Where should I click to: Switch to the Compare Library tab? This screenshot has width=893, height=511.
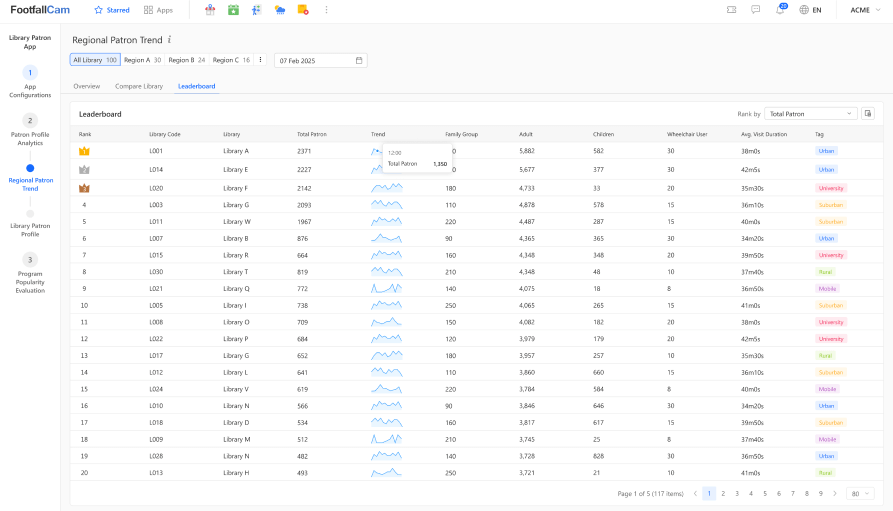139,86
